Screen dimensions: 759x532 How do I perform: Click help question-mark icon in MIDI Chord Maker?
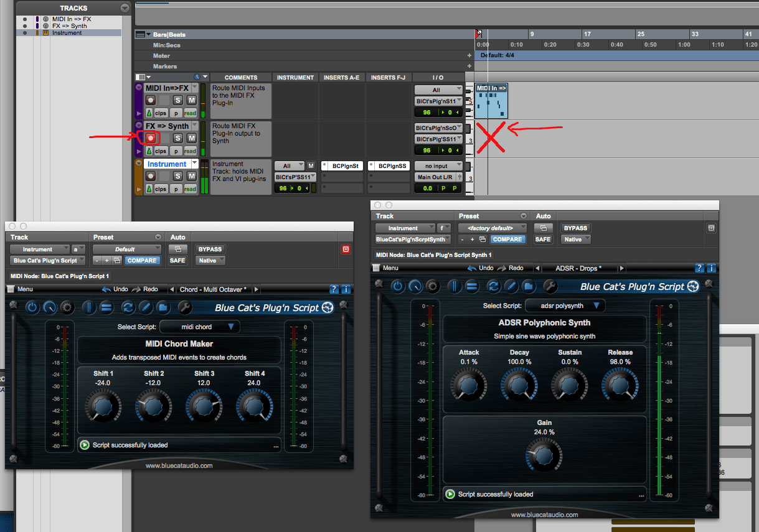pos(335,289)
